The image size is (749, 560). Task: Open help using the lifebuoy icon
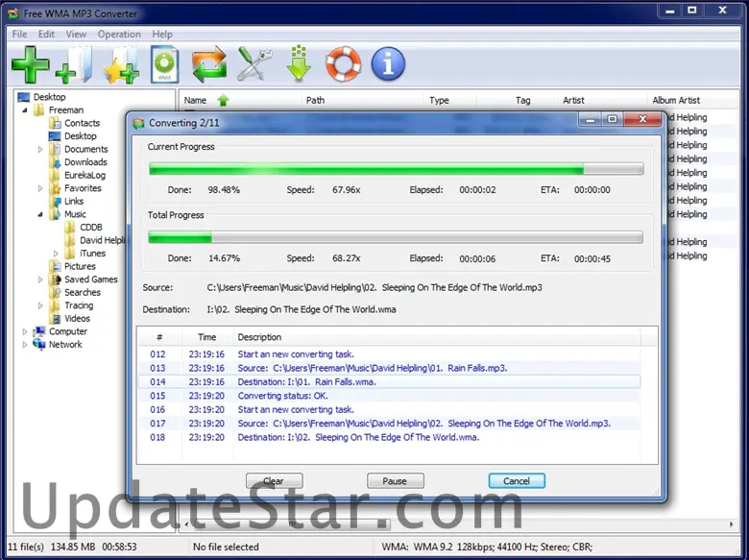point(343,63)
